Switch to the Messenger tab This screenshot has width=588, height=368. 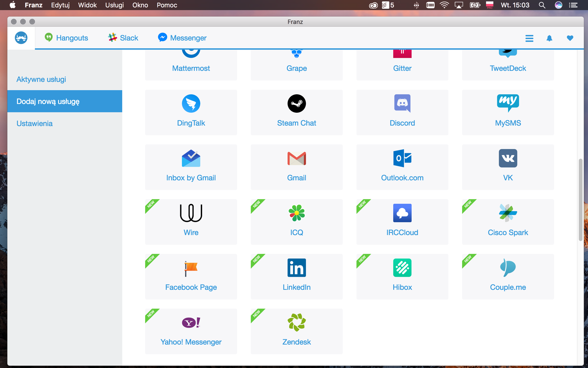tap(182, 38)
